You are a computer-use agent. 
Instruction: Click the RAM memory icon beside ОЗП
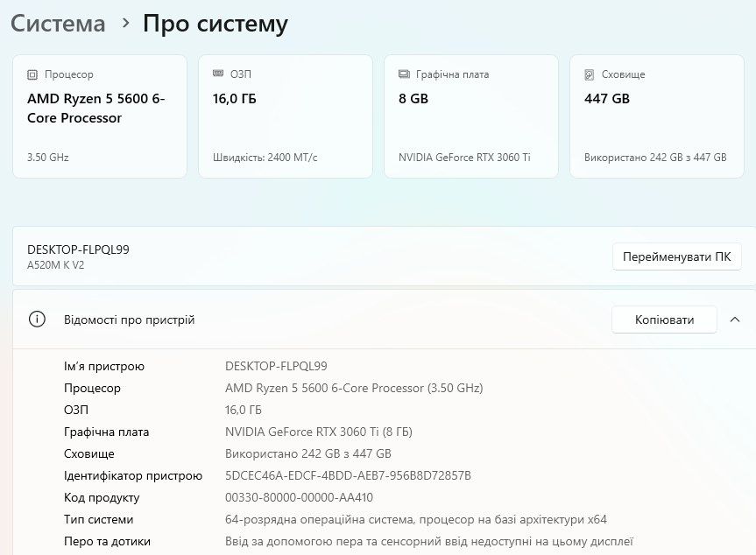tap(218, 74)
